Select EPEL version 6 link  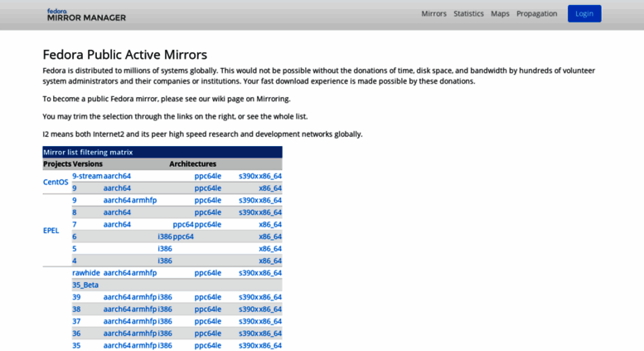tap(75, 236)
